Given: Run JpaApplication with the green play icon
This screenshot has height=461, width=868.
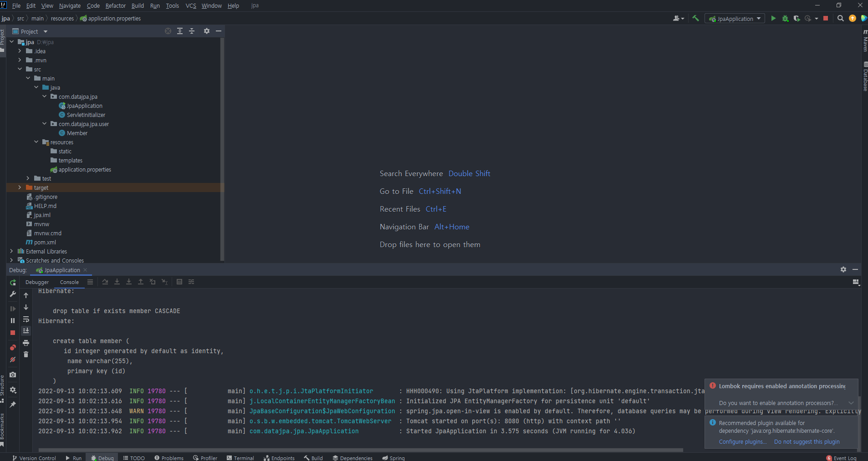Looking at the screenshot, I should pyautogui.click(x=773, y=19).
